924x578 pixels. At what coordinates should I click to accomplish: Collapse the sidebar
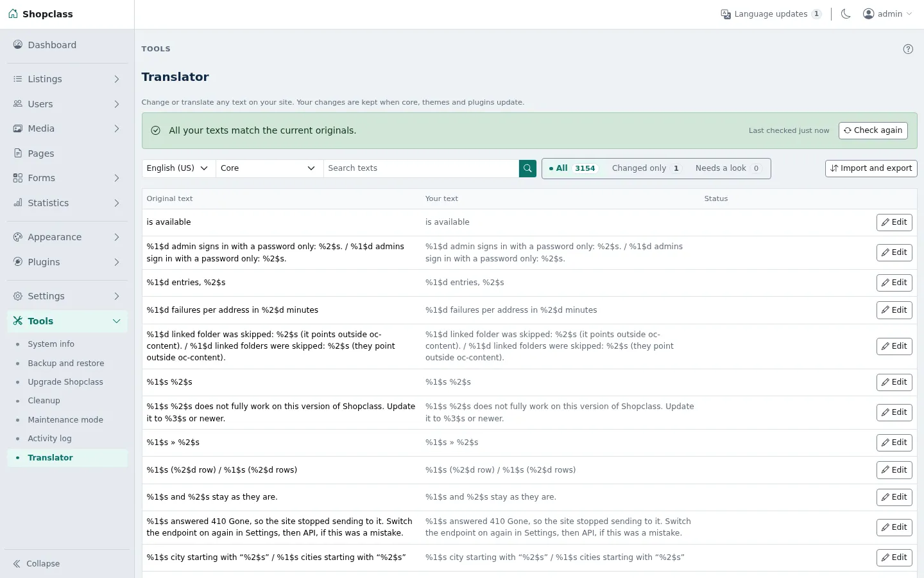tap(37, 564)
